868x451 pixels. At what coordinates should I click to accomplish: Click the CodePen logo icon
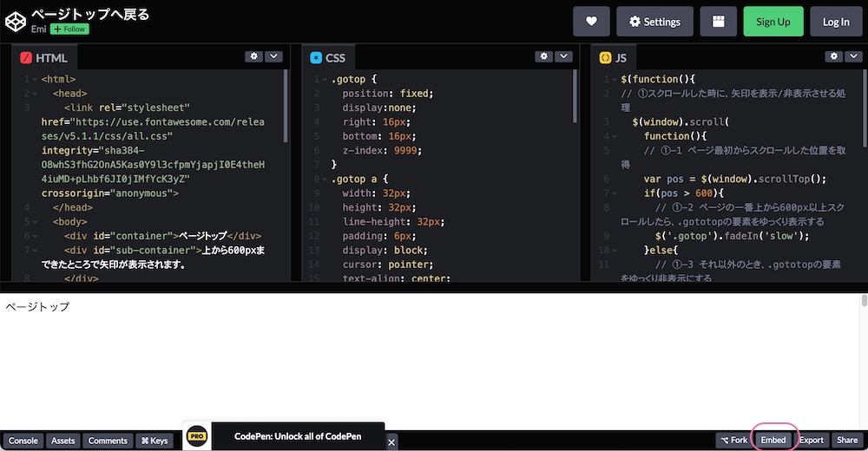pyautogui.click(x=16, y=22)
